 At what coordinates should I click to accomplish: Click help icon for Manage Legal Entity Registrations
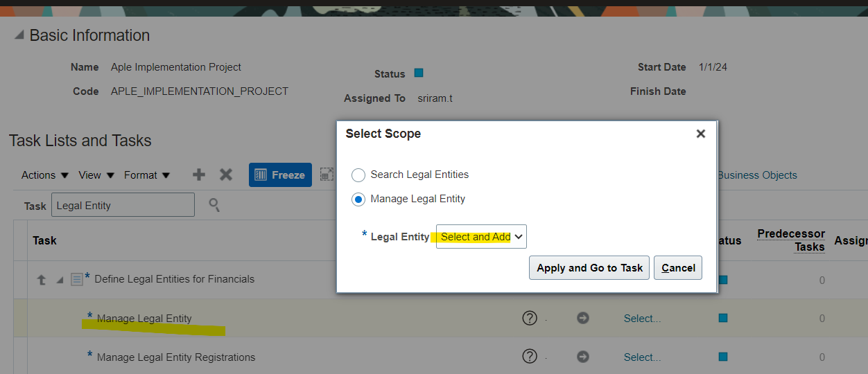pos(530,357)
